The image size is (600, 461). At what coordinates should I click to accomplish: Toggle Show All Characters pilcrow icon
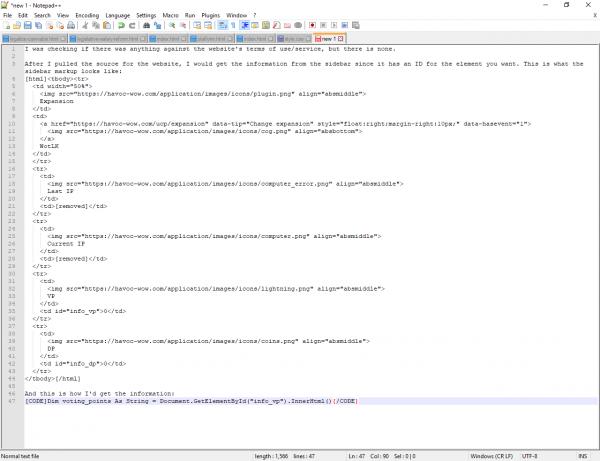[233, 25]
